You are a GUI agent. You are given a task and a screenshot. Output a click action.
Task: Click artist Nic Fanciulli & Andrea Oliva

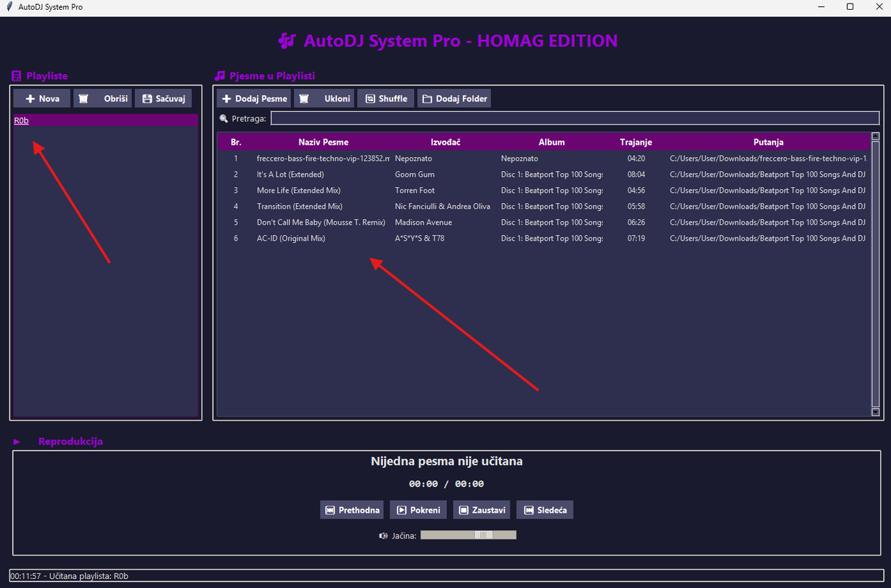click(x=443, y=207)
